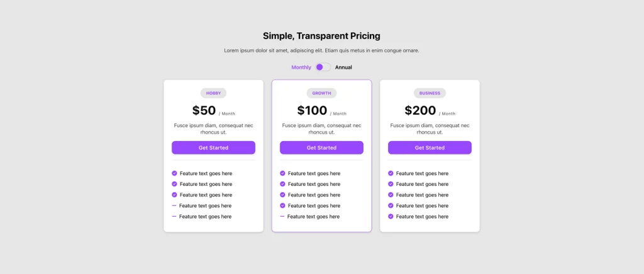Screen dimensions: 644x274
Task: Click Get Started on the Growth plan
Action: (x=321, y=148)
